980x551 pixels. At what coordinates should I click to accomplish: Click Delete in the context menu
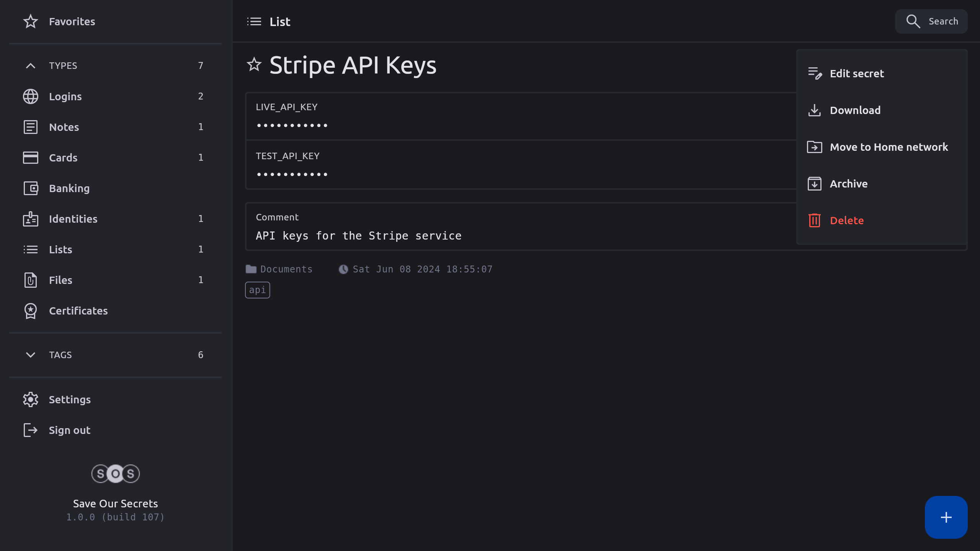[x=846, y=220]
